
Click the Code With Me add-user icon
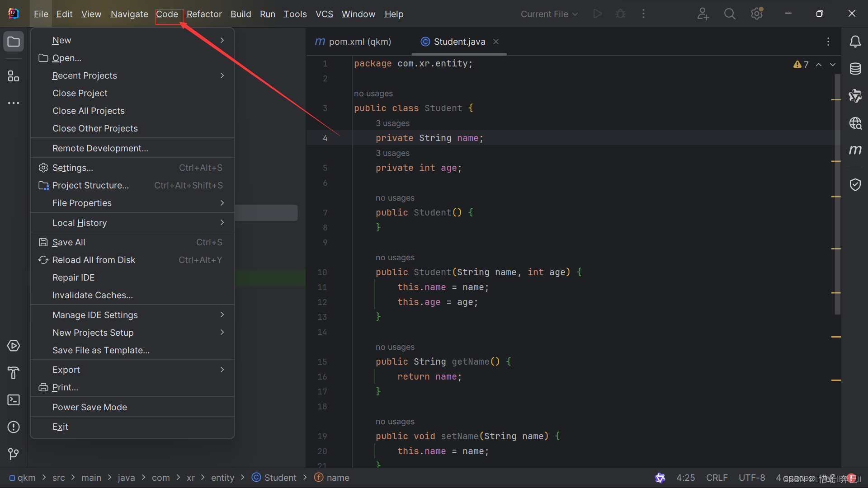[703, 14]
